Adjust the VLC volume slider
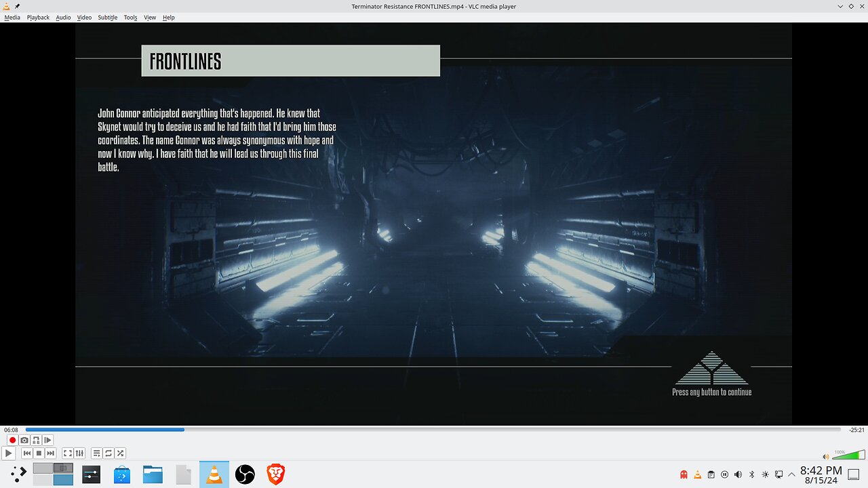 coord(848,454)
